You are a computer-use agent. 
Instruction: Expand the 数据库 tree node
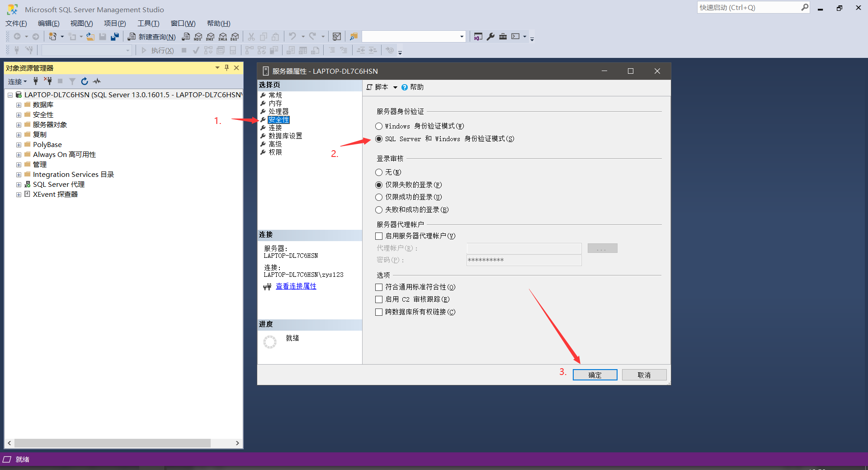pos(19,105)
